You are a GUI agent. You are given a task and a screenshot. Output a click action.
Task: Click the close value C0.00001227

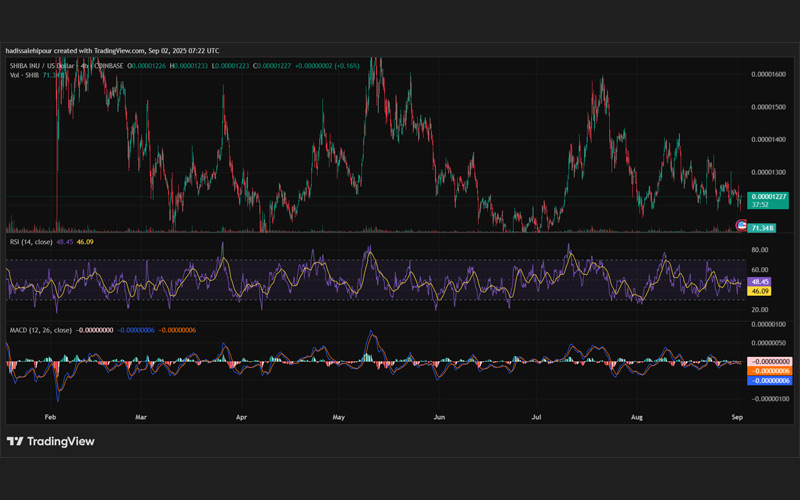pyautogui.click(x=272, y=66)
